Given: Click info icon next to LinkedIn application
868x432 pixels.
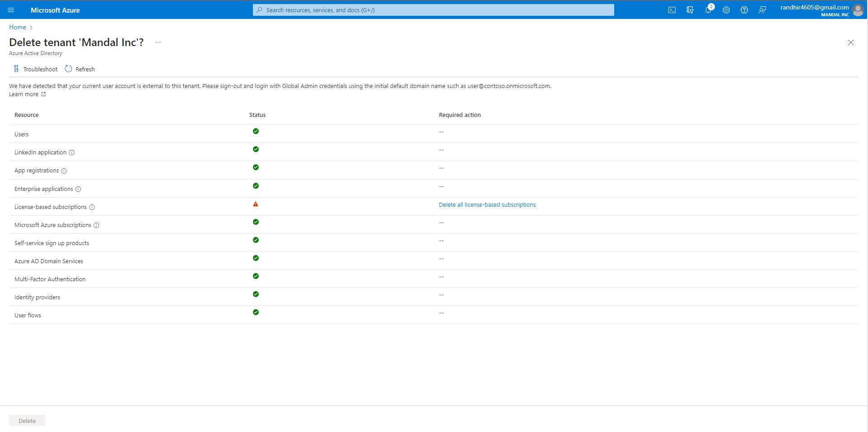Looking at the screenshot, I should 71,153.
